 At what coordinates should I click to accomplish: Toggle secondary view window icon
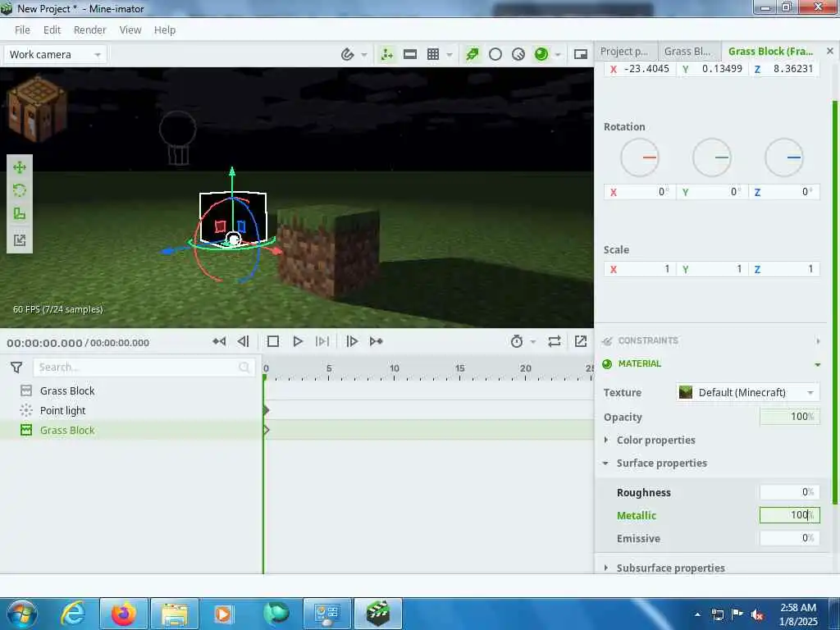(x=581, y=54)
